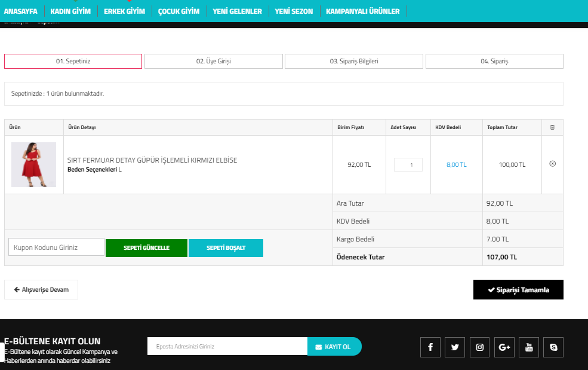Go back via Alışverişe Devam
The width and height of the screenshot is (588, 370).
(41, 290)
